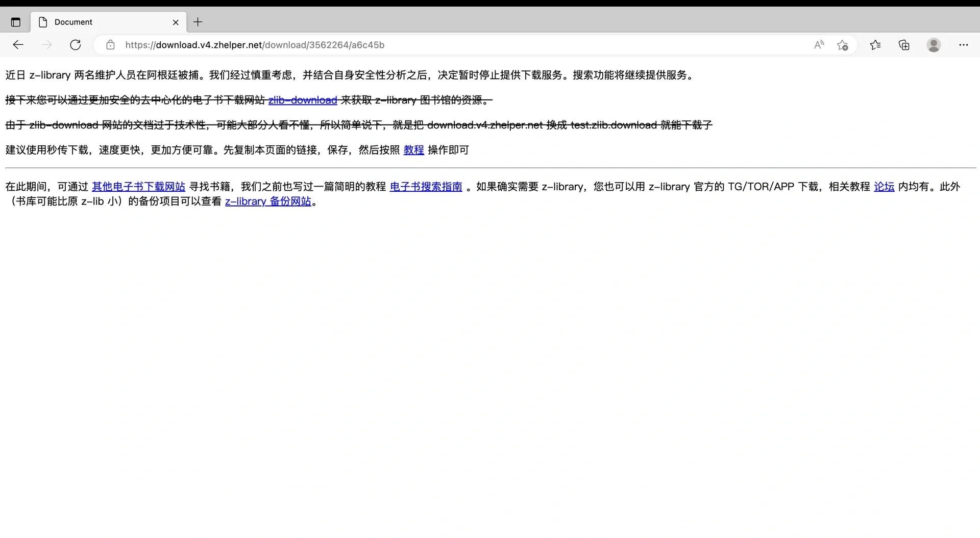Go back to previous page

pyautogui.click(x=18, y=45)
